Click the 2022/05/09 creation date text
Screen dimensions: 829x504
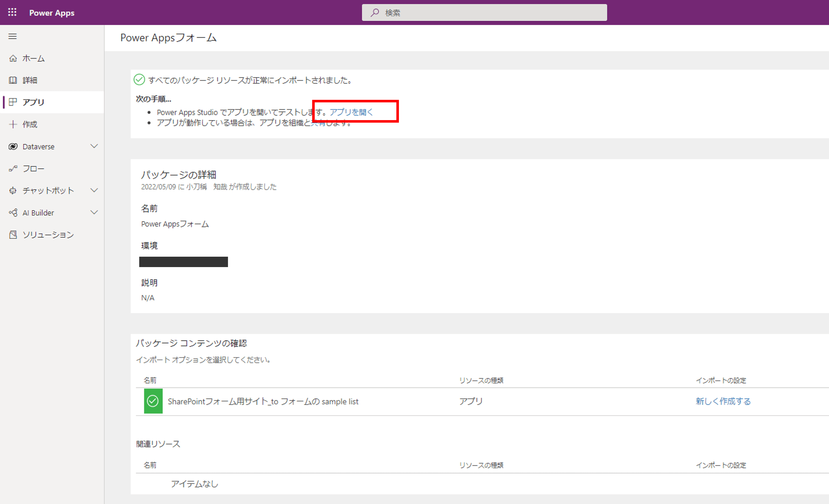pos(209,187)
